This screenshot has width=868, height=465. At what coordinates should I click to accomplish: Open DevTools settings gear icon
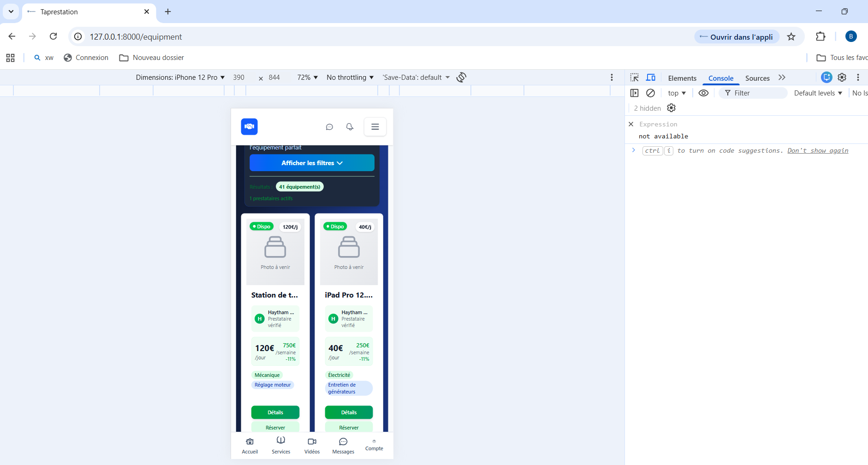[x=842, y=77]
